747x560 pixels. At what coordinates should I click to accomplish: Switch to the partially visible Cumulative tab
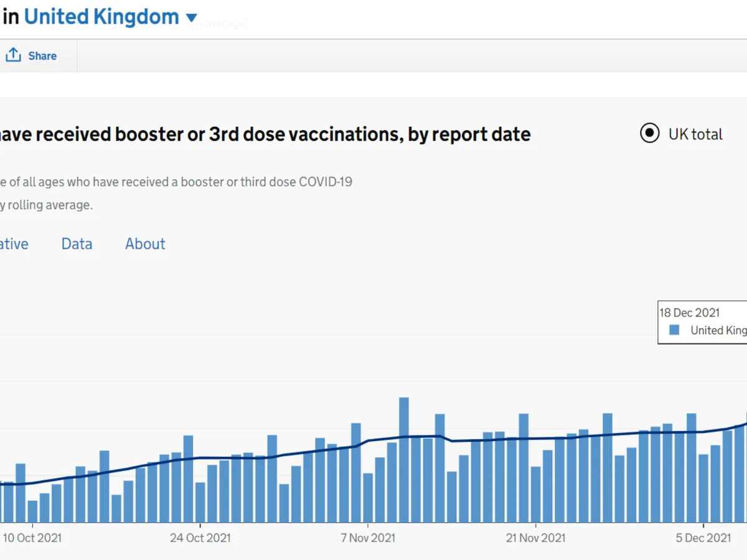click(x=14, y=244)
